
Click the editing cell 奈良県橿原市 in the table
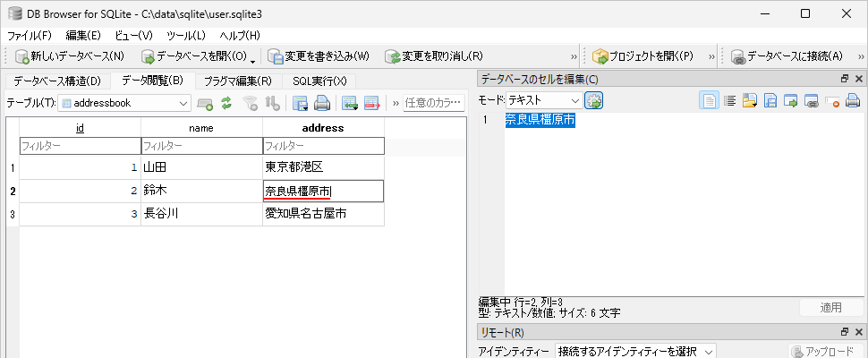(x=323, y=192)
